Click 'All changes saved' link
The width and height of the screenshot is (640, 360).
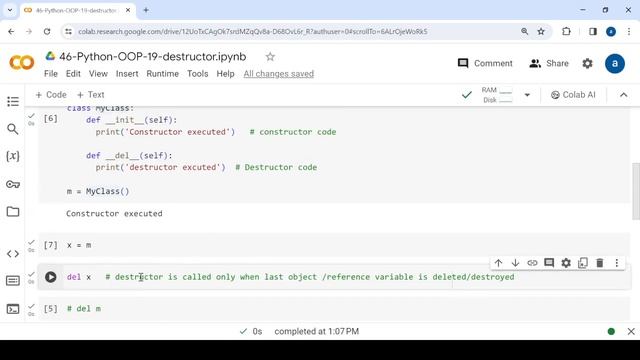point(279,74)
